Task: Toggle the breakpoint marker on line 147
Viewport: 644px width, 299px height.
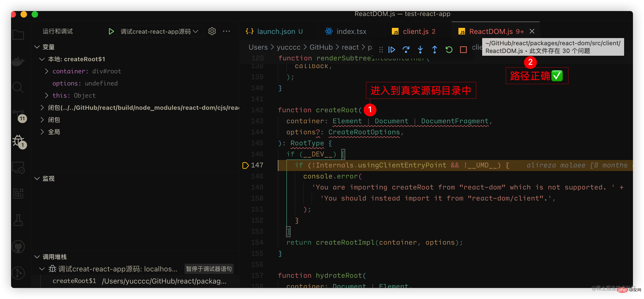Action: [245, 165]
